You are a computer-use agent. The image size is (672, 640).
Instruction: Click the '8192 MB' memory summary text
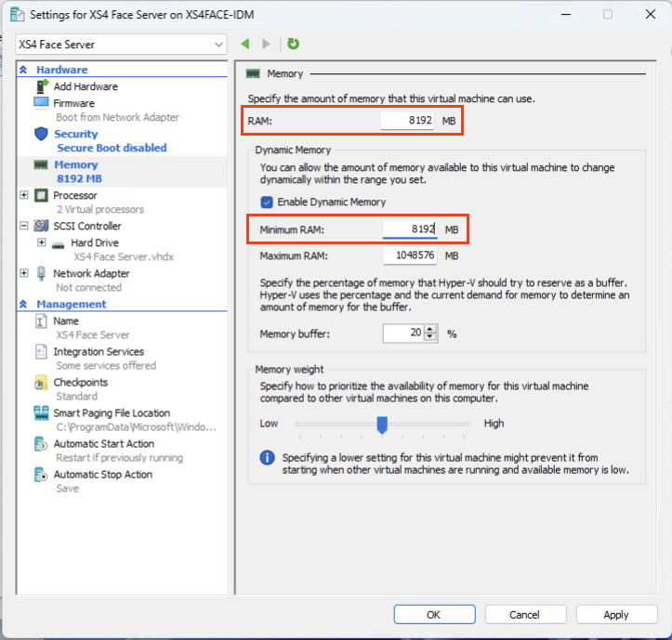79,178
